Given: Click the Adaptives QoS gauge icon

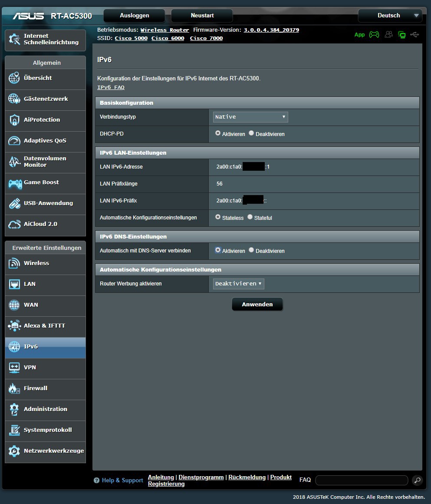Looking at the screenshot, I should [x=14, y=141].
